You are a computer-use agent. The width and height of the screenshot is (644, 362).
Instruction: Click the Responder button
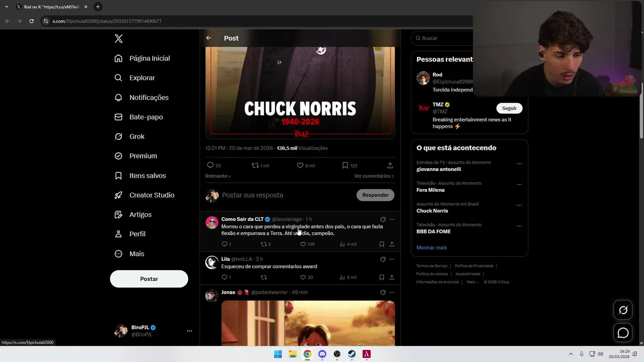point(375,195)
